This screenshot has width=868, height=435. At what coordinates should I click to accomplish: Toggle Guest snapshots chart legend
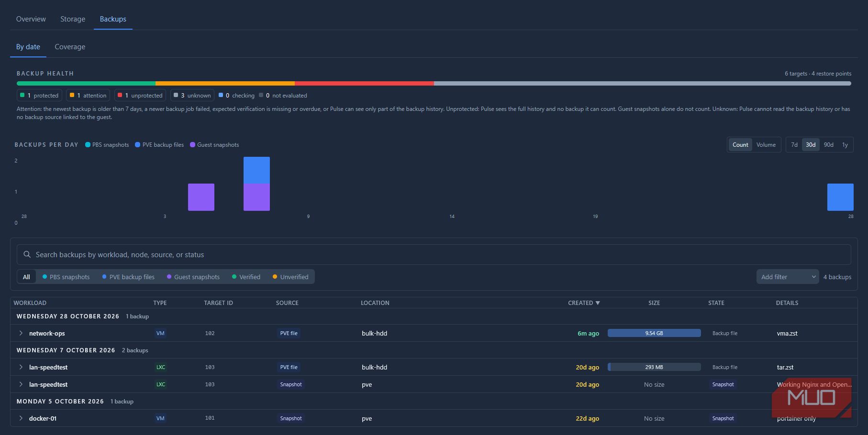tap(214, 145)
